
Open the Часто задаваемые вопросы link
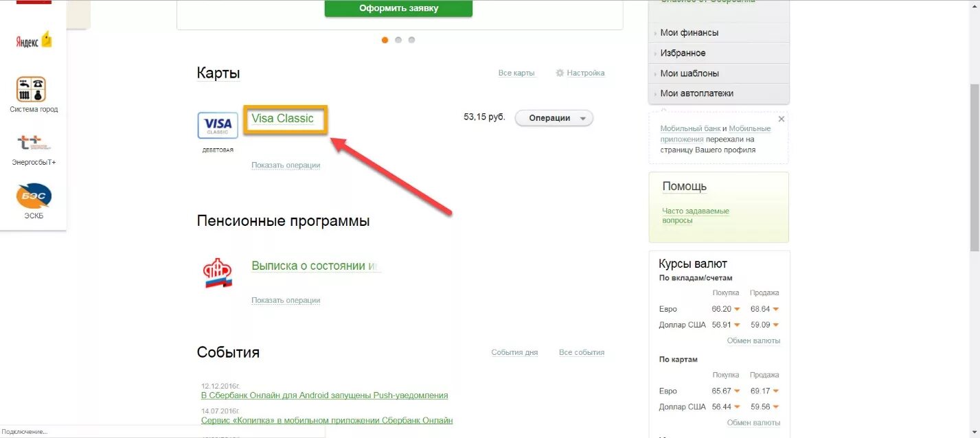pyautogui.click(x=696, y=216)
